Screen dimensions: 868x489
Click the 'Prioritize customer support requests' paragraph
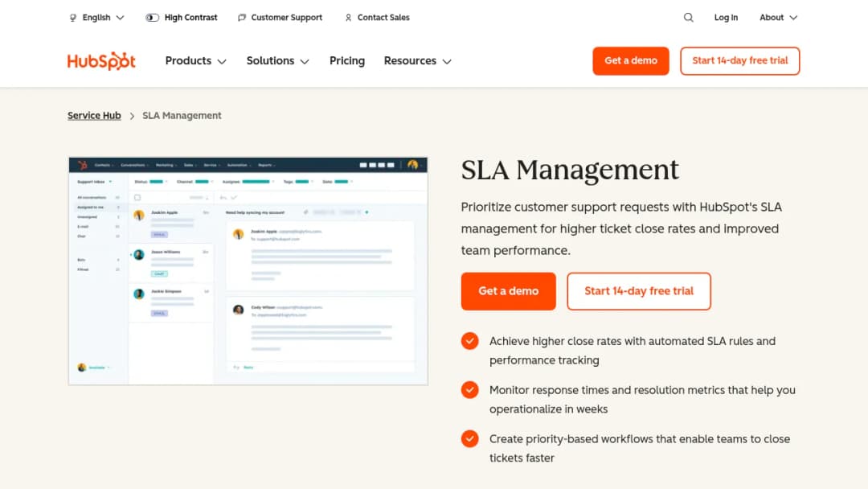621,228
